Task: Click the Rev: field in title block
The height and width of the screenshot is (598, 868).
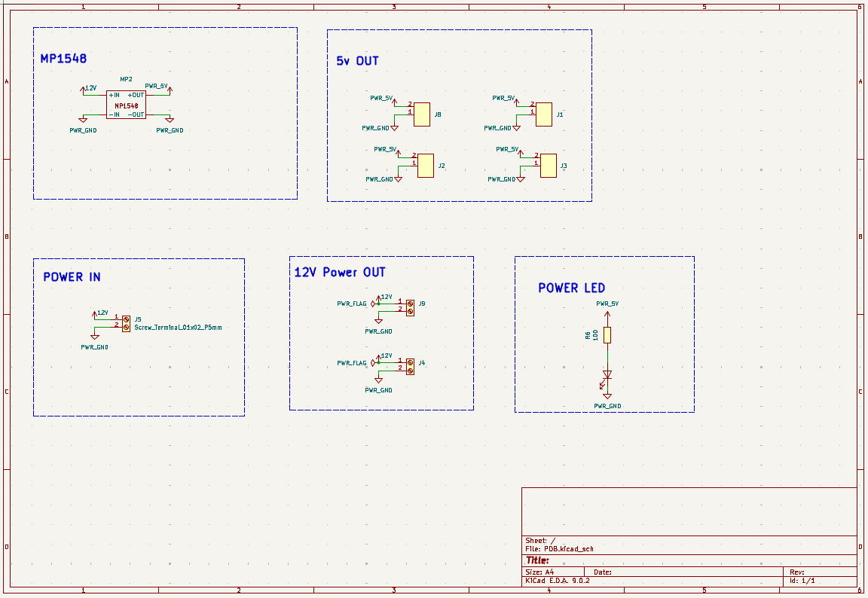Action: [797, 572]
